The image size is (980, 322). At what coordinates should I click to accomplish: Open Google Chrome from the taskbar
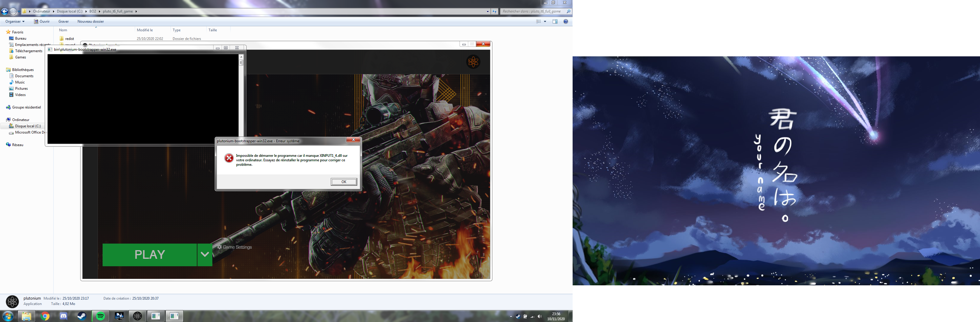pos(45,316)
